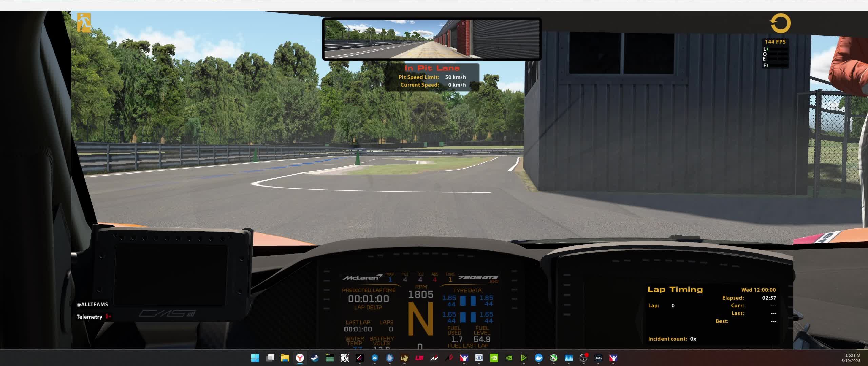Open the Le Mans Ultimate LM taskbar icon

(x=419, y=358)
